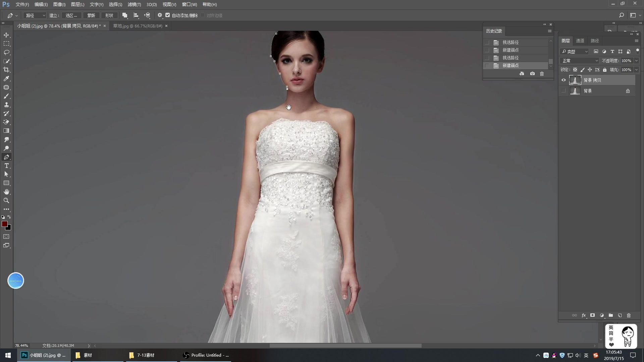Click 选区... make selection button
Screen dimensions: 644x362
click(x=71, y=15)
